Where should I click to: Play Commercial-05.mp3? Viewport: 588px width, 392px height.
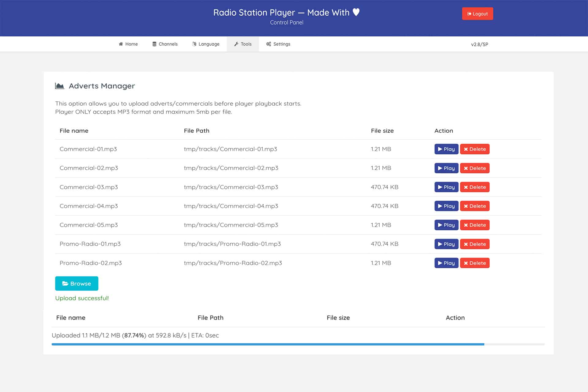click(446, 225)
